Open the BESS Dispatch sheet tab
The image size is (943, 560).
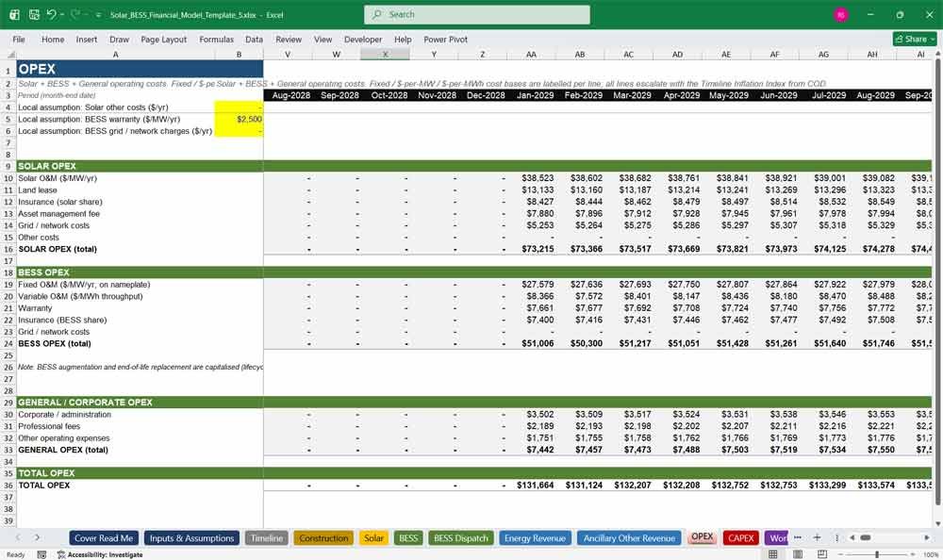(461, 538)
